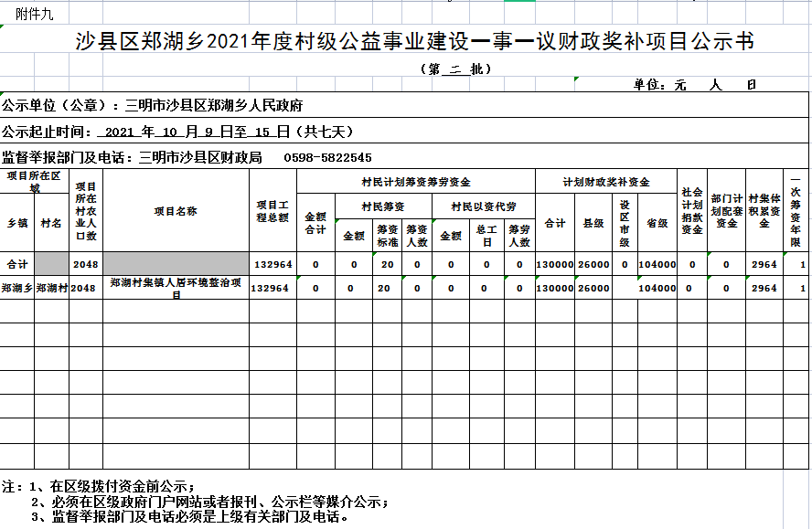
Task: Select the 郑湖村 village cell
Action: pos(52,288)
